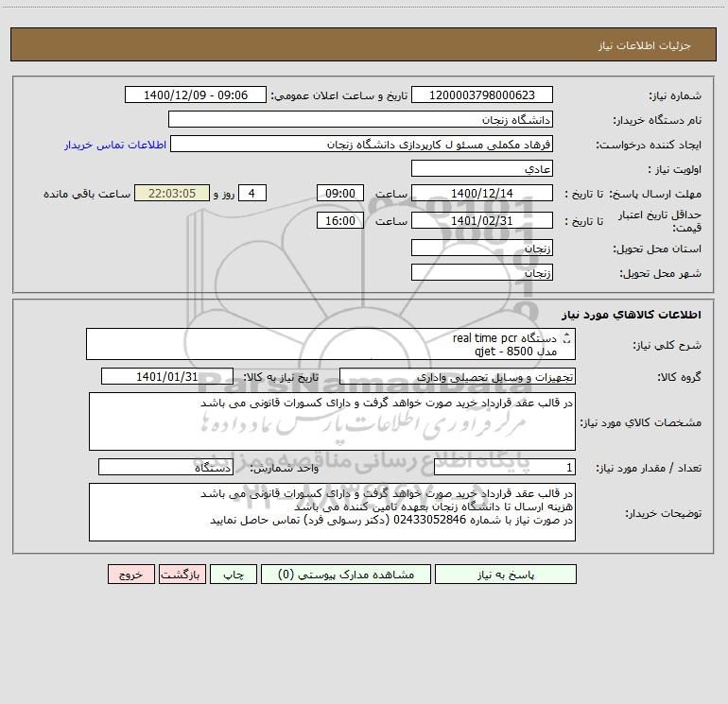Click the چاپ print button
This screenshot has height=704, width=728.
click(x=234, y=575)
